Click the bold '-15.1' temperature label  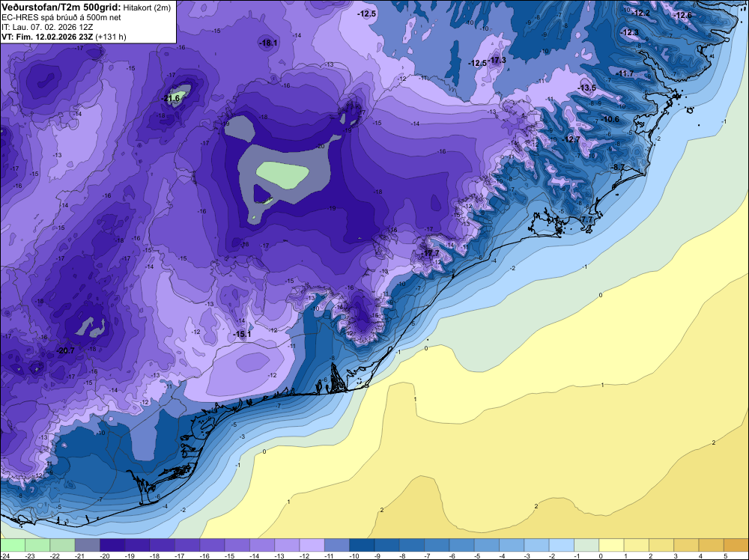click(242, 334)
